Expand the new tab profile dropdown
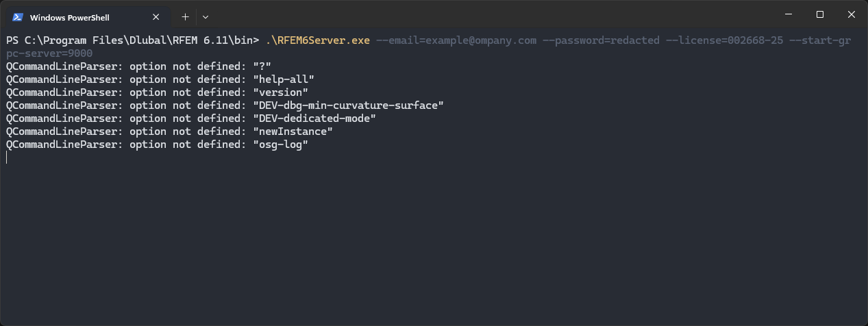The height and width of the screenshot is (326, 868). tap(205, 17)
